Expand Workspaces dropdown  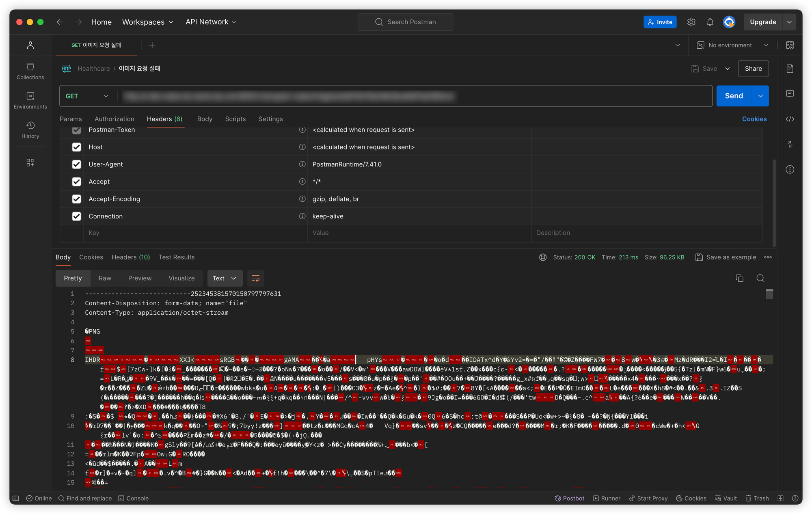point(148,22)
